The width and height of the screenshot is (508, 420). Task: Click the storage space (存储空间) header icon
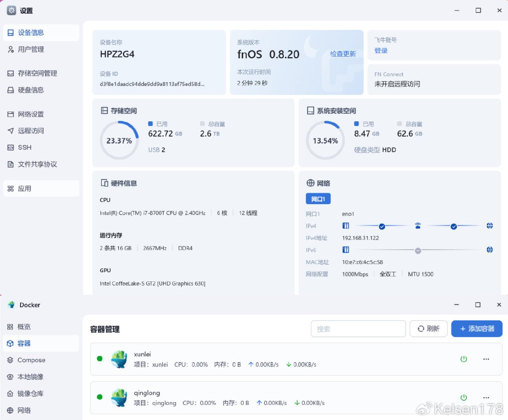click(x=104, y=111)
